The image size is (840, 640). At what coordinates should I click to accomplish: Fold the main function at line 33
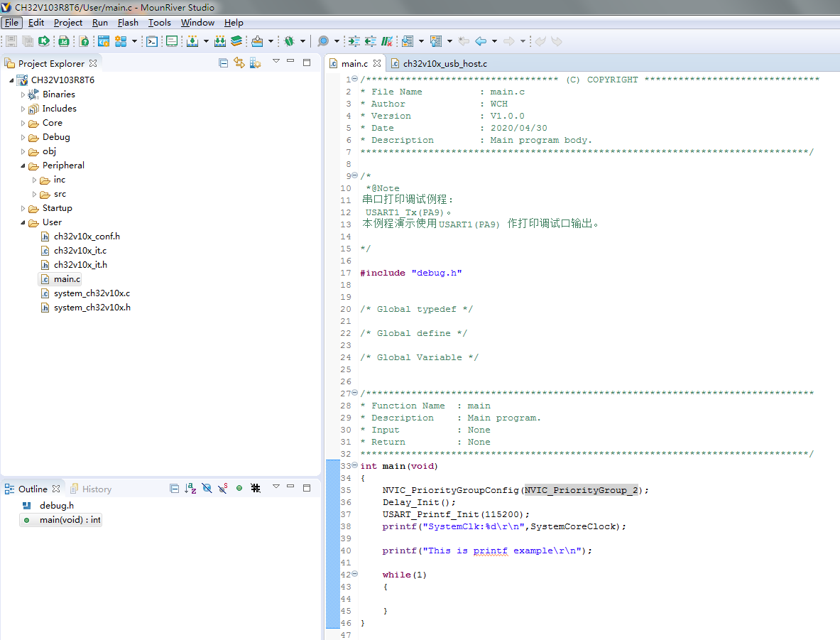[x=354, y=466]
